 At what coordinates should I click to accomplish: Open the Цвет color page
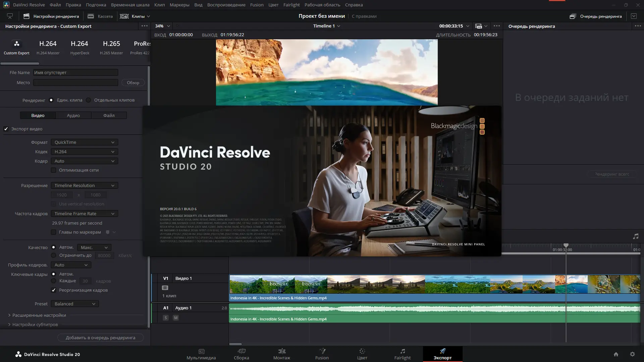(362, 354)
